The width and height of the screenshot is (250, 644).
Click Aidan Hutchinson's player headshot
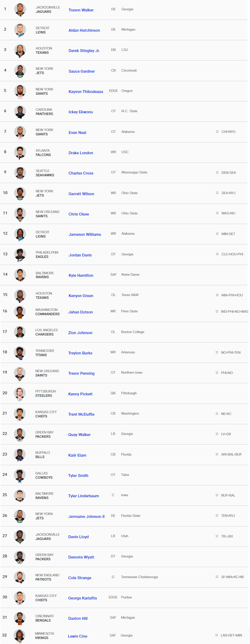point(20,30)
